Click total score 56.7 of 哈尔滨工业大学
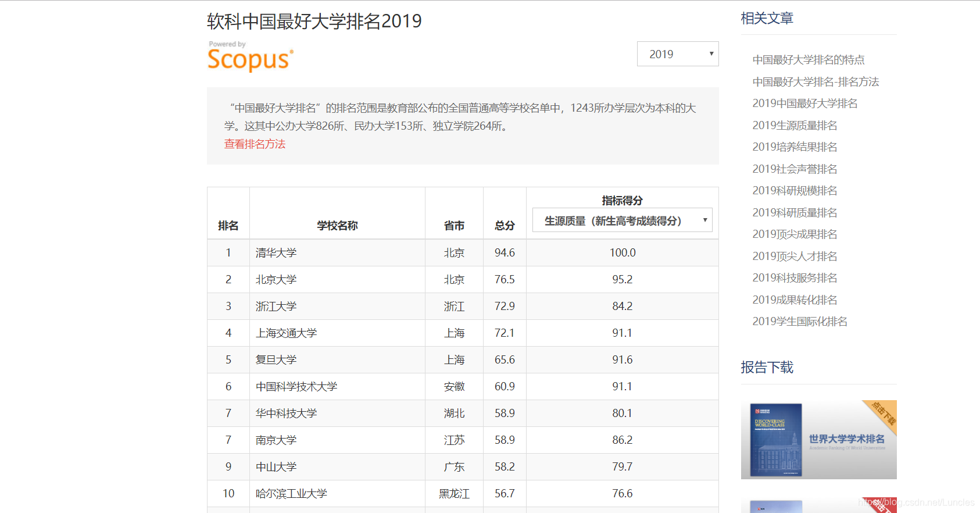The width and height of the screenshot is (980, 513). tap(505, 494)
